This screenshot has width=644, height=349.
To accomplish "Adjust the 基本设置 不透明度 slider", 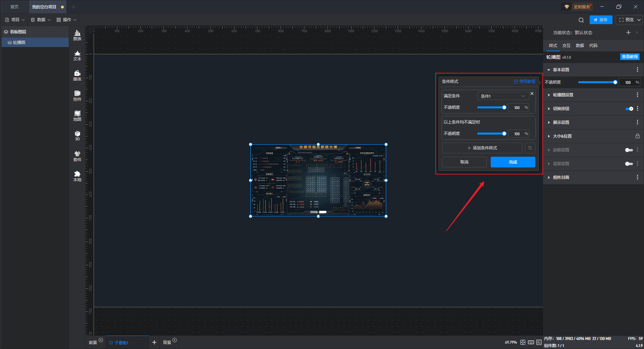I will click(x=597, y=82).
